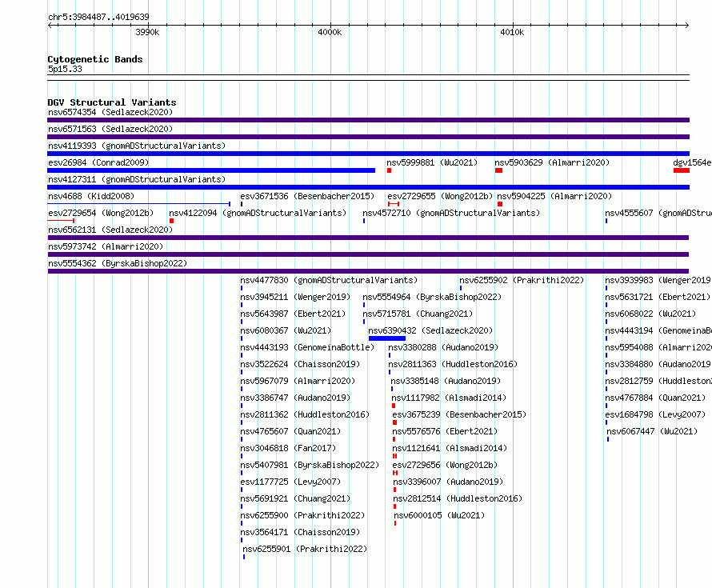The width and height of the screenshot is (712, 588).
Task: Click the 4000k ruler tick label
Action: tap(330, 32)
